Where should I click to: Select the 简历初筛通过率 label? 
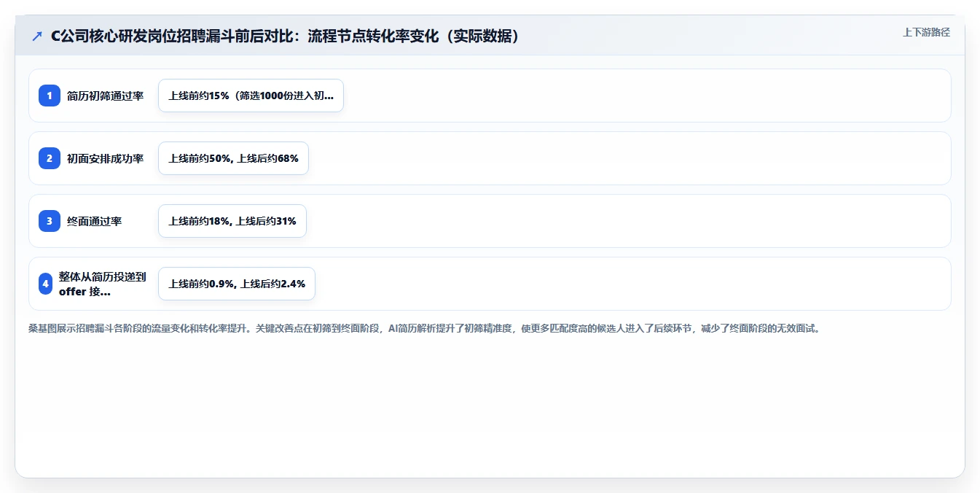pos(105,96)
